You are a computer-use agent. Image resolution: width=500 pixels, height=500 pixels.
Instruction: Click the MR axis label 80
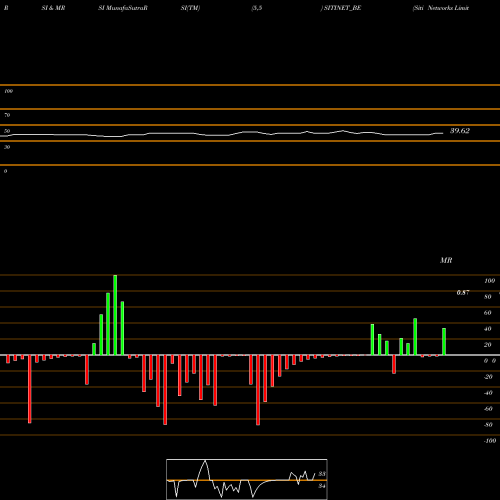488,297
